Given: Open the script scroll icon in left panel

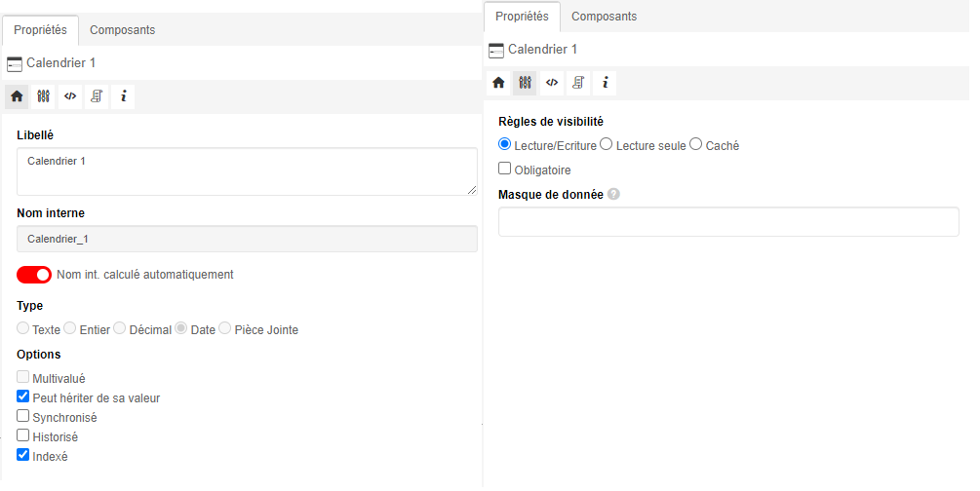Looking at the screenshot, I should (x=97, y=96).
